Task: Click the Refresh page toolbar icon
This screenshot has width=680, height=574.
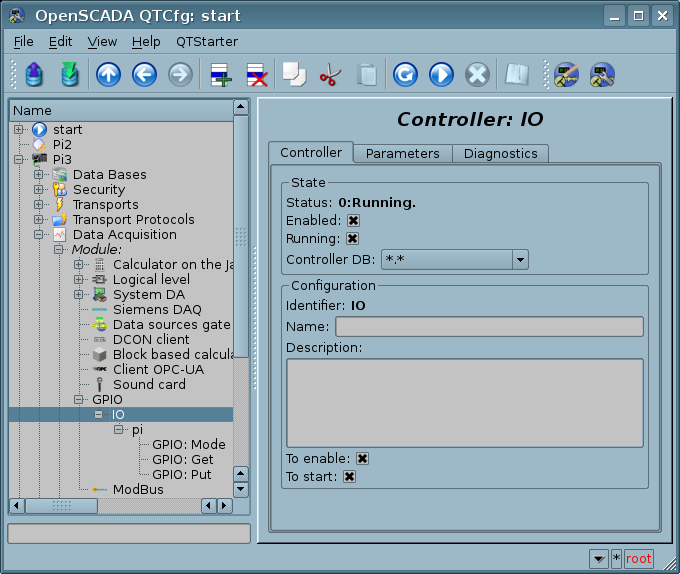Action: pos(405,75)
